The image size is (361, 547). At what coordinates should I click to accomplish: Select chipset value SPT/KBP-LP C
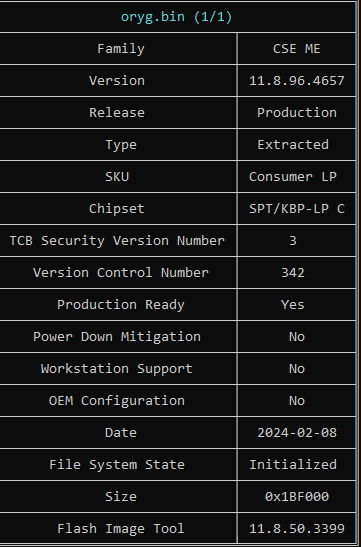297,209
